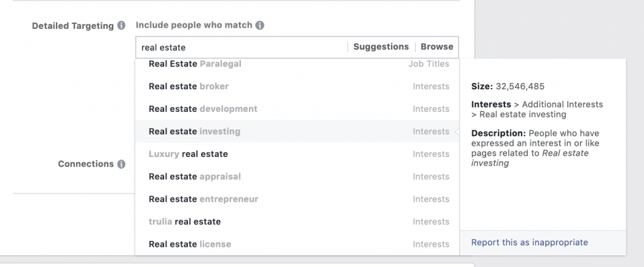Click the Connections label
This screenshot has width=644, height=267.
(86, 164)
